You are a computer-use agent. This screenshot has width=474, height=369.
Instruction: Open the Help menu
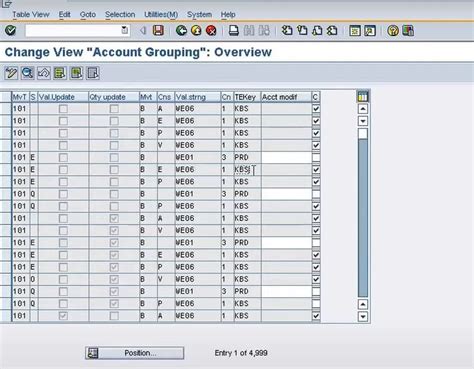point(228,14)
